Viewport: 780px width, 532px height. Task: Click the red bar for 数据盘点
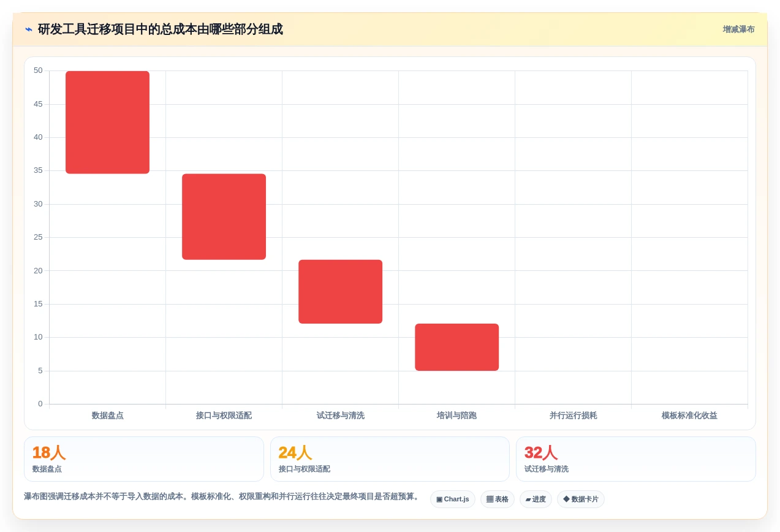pos(107,123)
